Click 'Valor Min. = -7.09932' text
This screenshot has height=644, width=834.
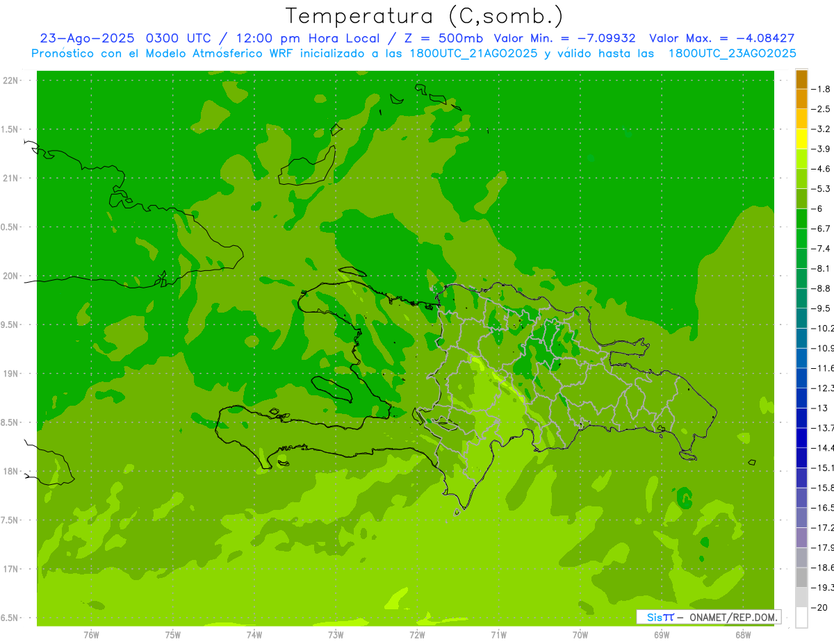(565, 38)
